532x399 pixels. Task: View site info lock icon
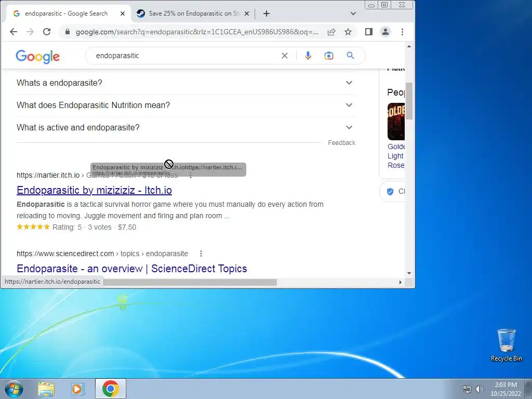(x=68, y=32)
